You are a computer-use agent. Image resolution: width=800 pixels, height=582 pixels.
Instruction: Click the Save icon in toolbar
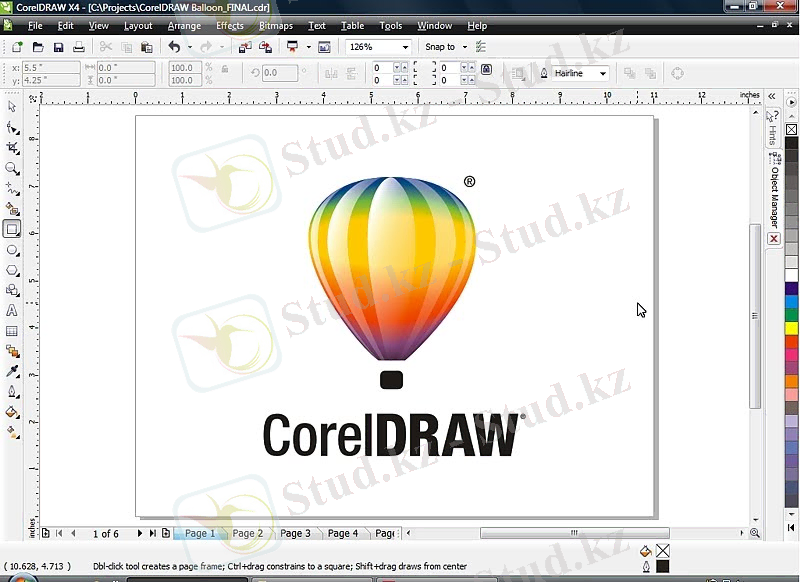click(x=58, y=47)
